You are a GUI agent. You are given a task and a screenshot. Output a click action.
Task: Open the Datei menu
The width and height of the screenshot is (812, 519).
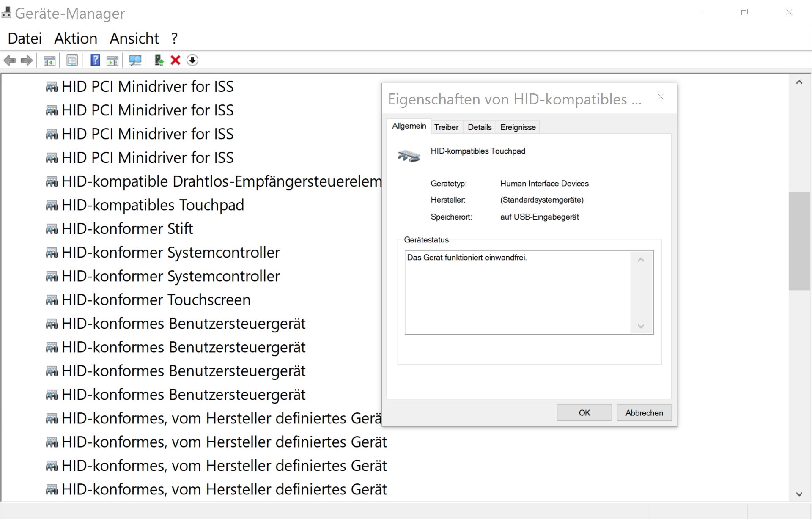coord(25,38)
